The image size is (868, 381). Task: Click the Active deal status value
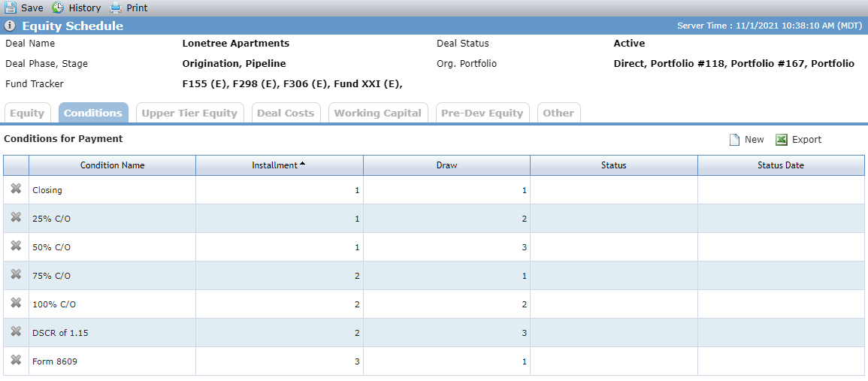(630, 43)
